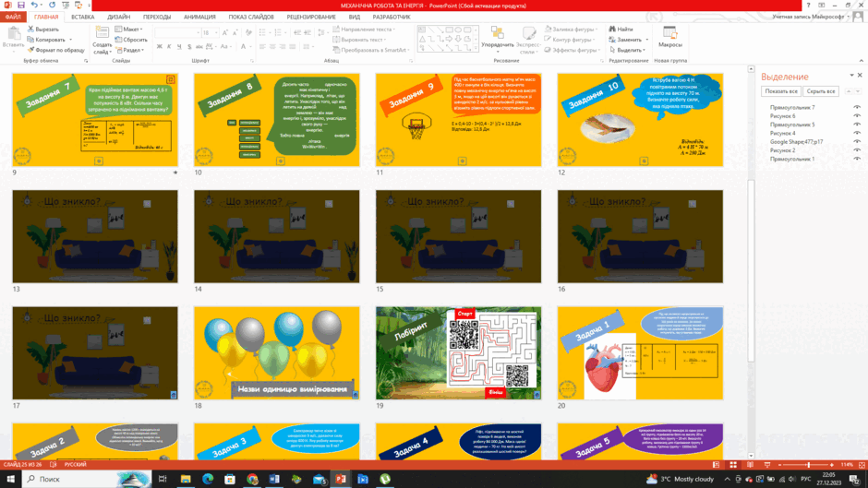Click the Скрыть все button

click(820, 91)
